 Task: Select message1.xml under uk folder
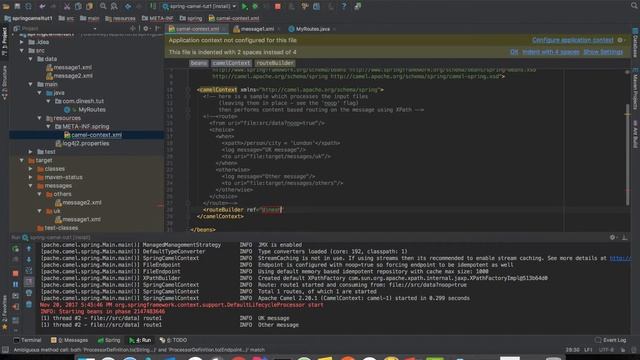click(78, 220)
